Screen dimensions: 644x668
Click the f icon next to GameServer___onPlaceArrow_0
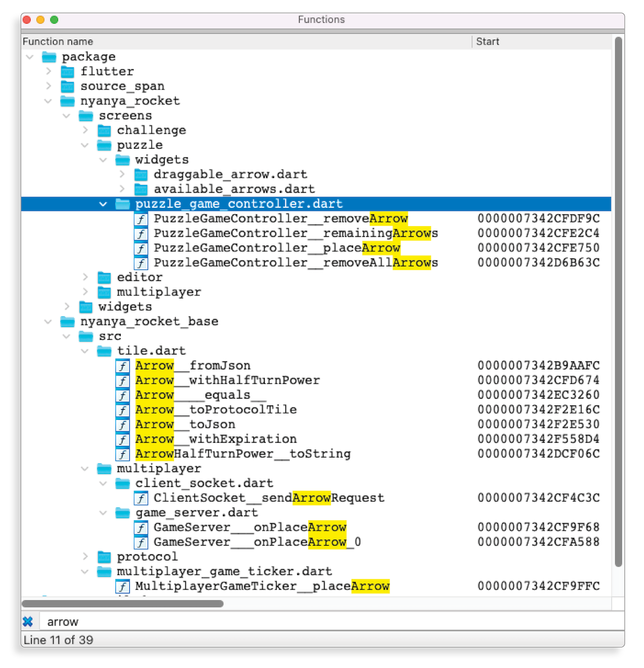141,542
